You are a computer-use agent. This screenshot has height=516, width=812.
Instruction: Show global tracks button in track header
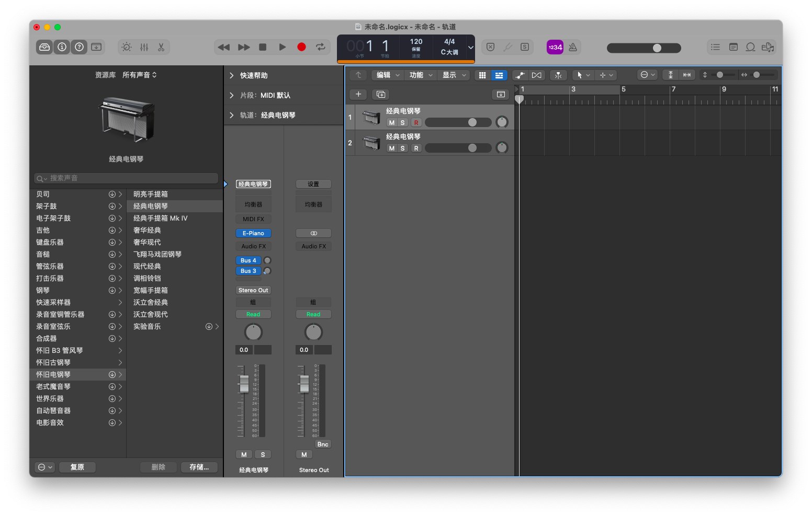pos(501,94)
